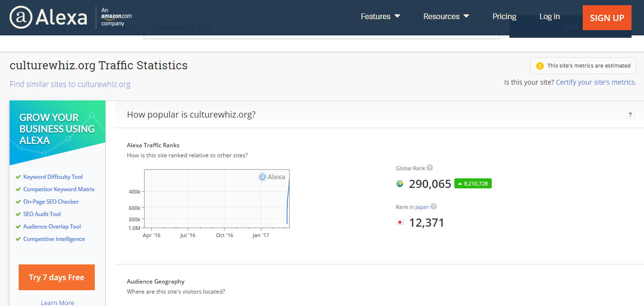The width and height of the screenshot is (644, 306).
Task: Click How popular is culturewhiz.org heading
Action: pos(191,115)
